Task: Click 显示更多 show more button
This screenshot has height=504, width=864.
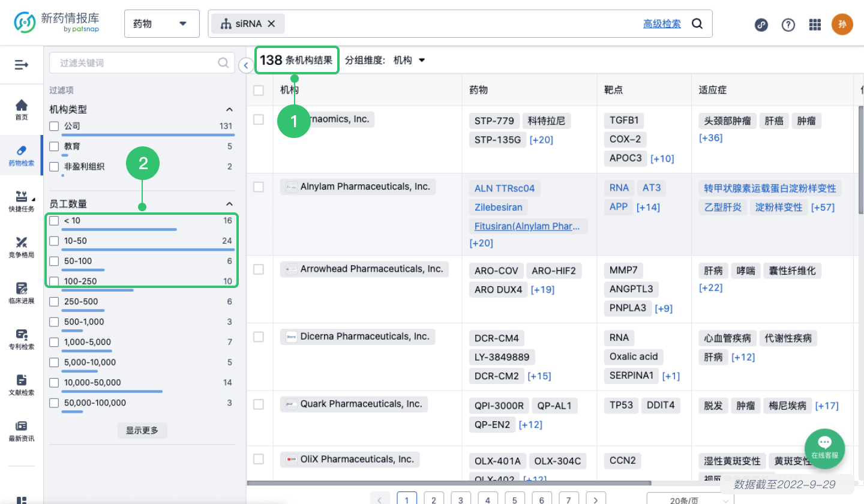Action: [142, 430]
